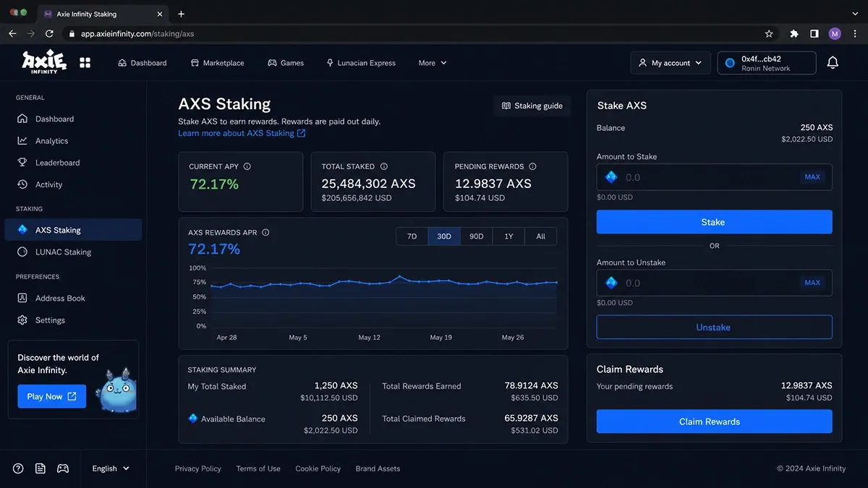The width and height of the screenshot is (868, 488).
Task: Open Chrome side panel icon
Action: 814,33
